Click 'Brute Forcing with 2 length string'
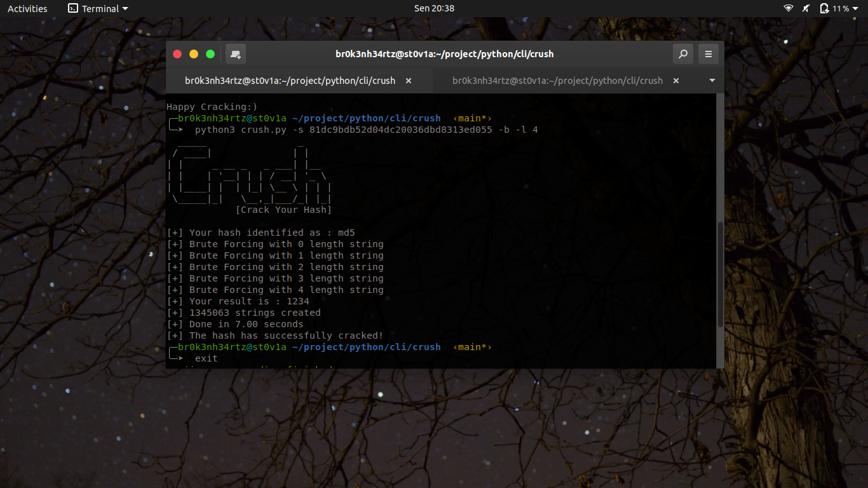The width and height of the screenshot is (868, 488). click(x=275, y=267)
